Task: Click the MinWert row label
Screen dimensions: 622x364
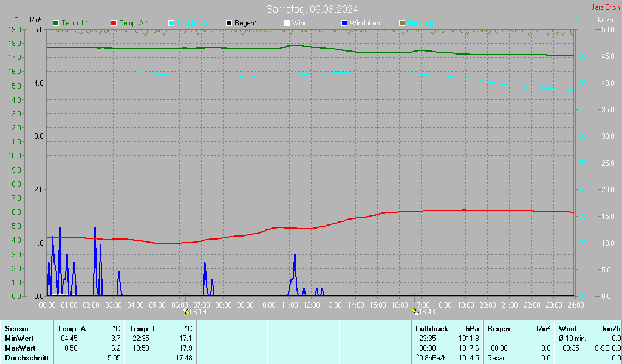Action: 19,339
